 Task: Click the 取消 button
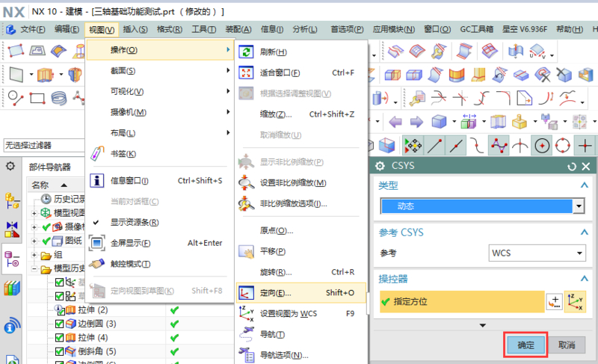click(567, 345)
